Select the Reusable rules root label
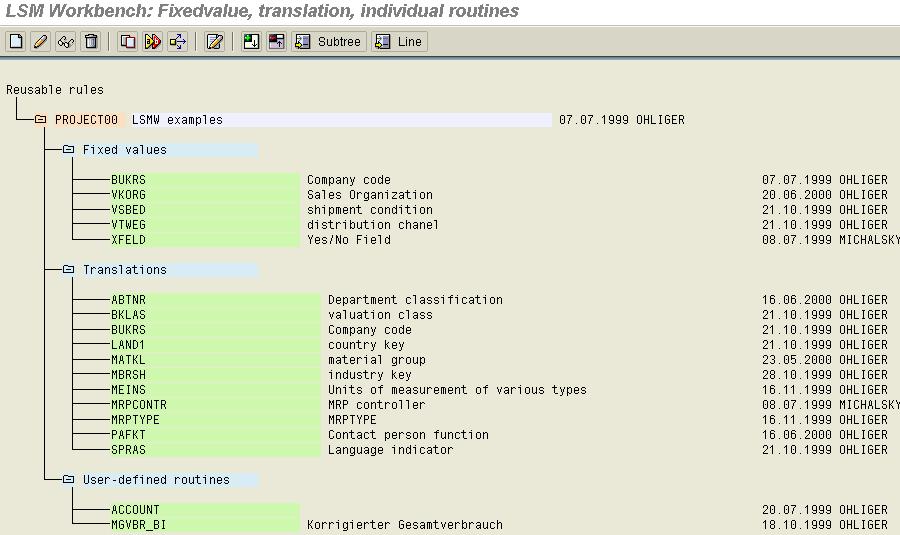Image resolution: width=900 pixels, height=535 pixels. (55, 90)
